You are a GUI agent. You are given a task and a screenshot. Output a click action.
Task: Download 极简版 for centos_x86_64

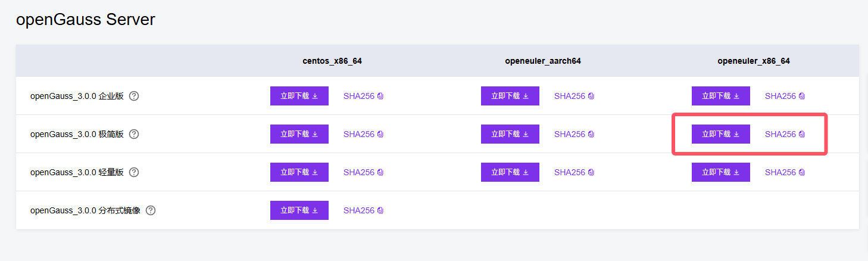click(x=299, y=134)
